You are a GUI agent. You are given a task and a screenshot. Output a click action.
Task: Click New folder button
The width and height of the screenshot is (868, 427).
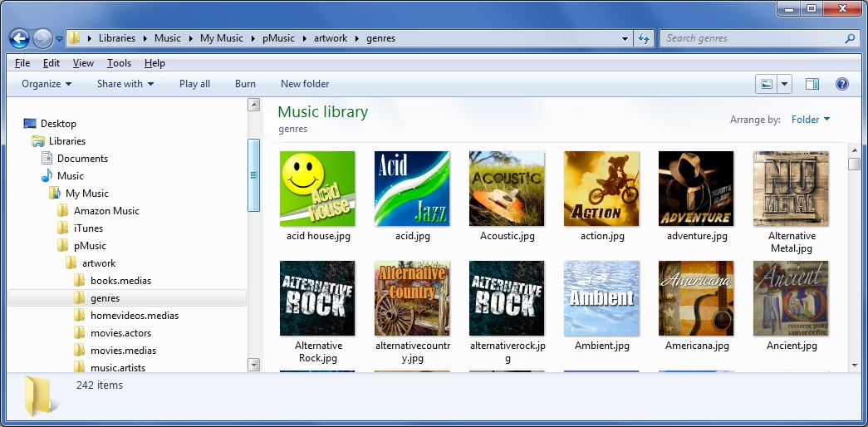tap(305, 84)
